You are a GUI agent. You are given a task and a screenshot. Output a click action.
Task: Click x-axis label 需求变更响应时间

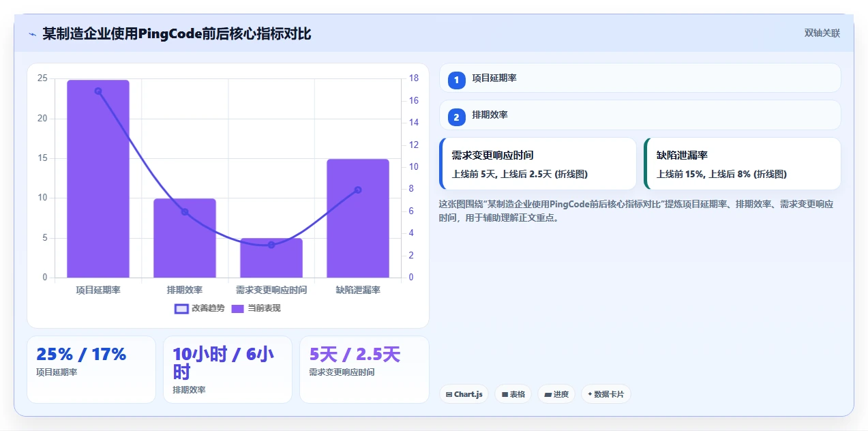271,290
